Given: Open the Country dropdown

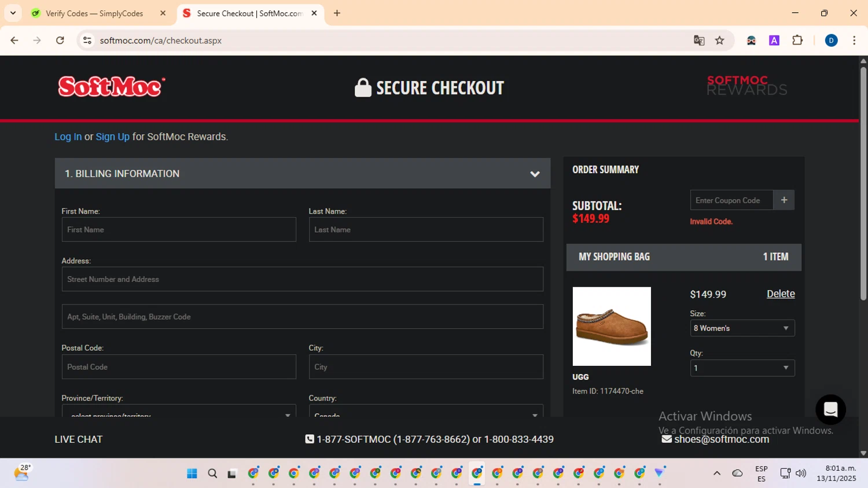Looking at the screenshot, I should click(426, 410).
